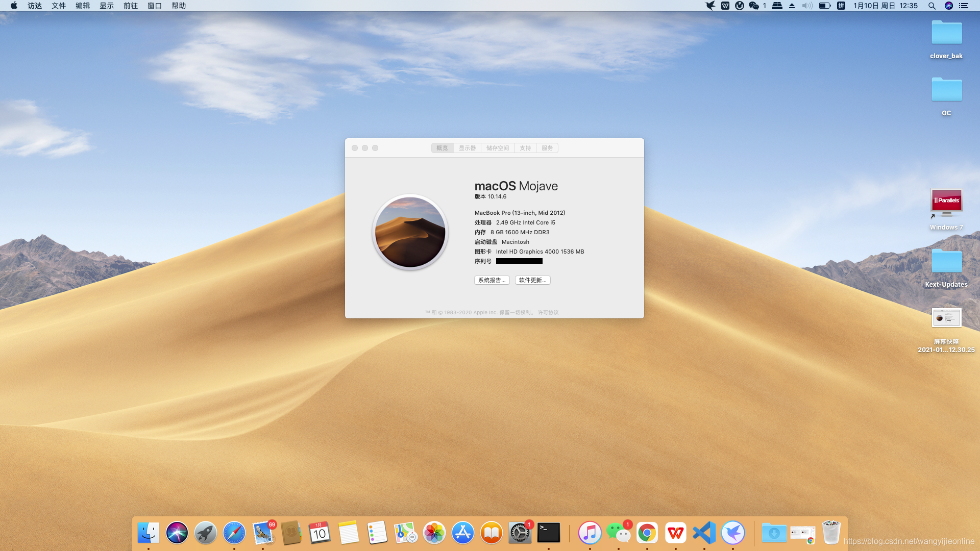Screen dimensions: 980x551
Task: Click the 软件更新... button
Action: click(532, 280)
